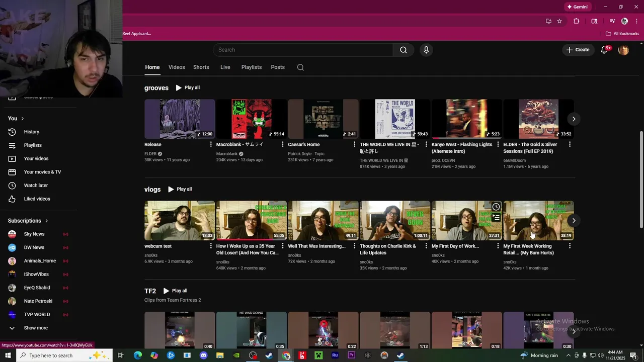Viewport: 644px width, 362px height.
Task: Open the Windows Start menu
Action: coord(8,355)
